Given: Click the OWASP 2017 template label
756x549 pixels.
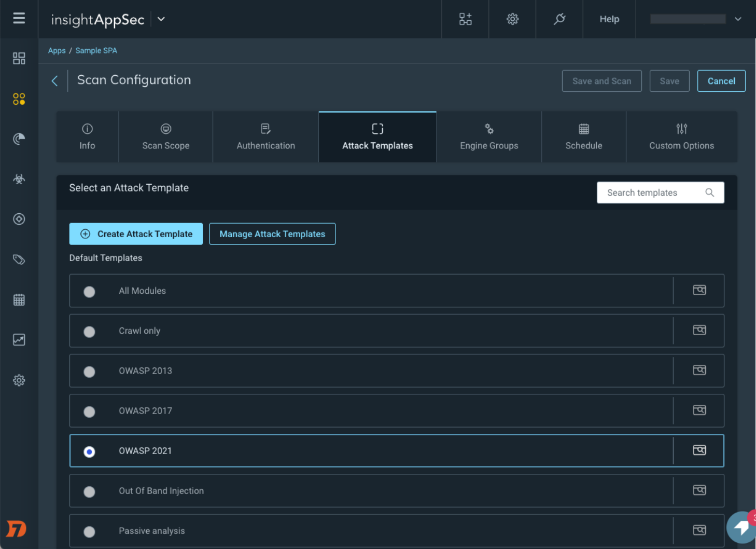Looking at the screenshot, I should pos(145,411).
